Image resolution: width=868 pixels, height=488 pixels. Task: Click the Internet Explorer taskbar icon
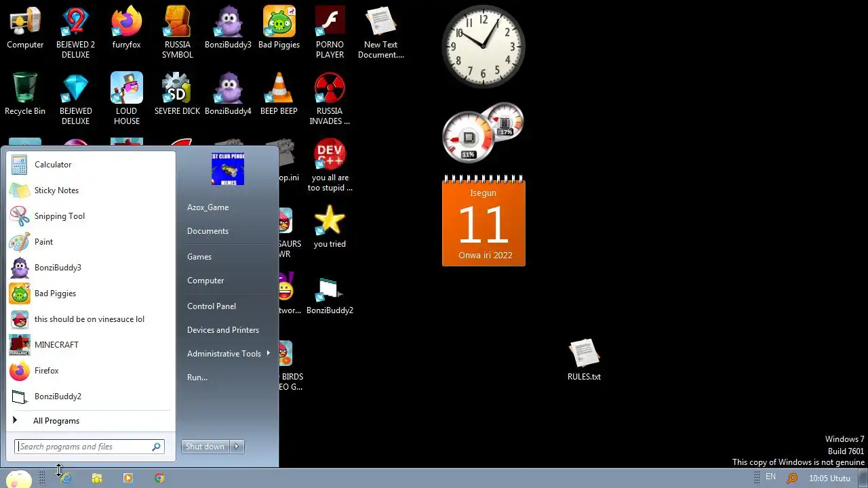click(x=66, y=478)
